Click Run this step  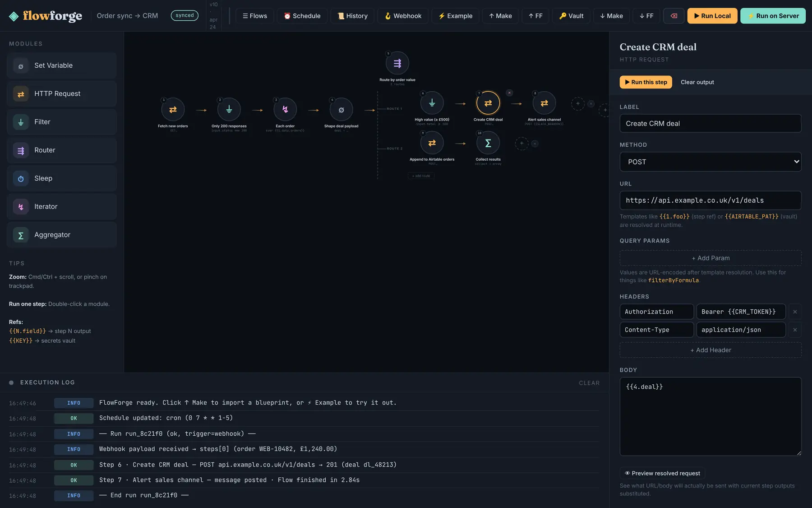[646, 82]
